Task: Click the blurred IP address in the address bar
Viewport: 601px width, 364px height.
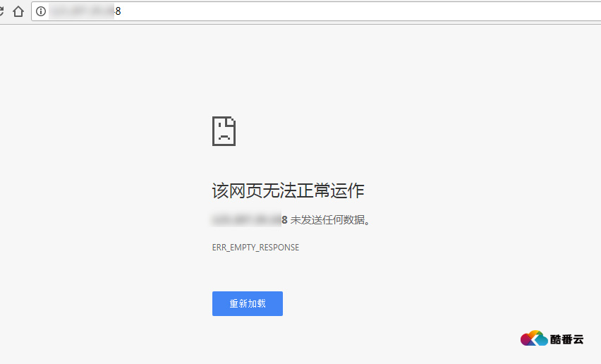Action: click(81, 11)
